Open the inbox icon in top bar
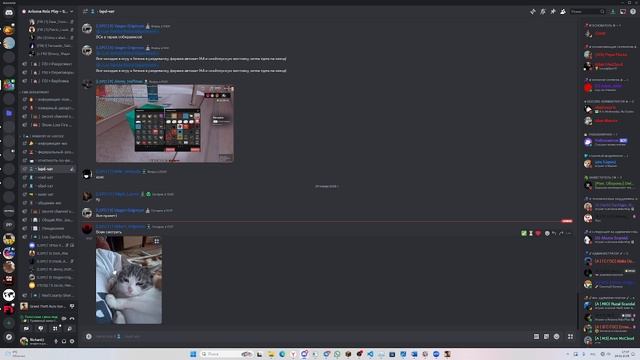 (x=623, y=12)
